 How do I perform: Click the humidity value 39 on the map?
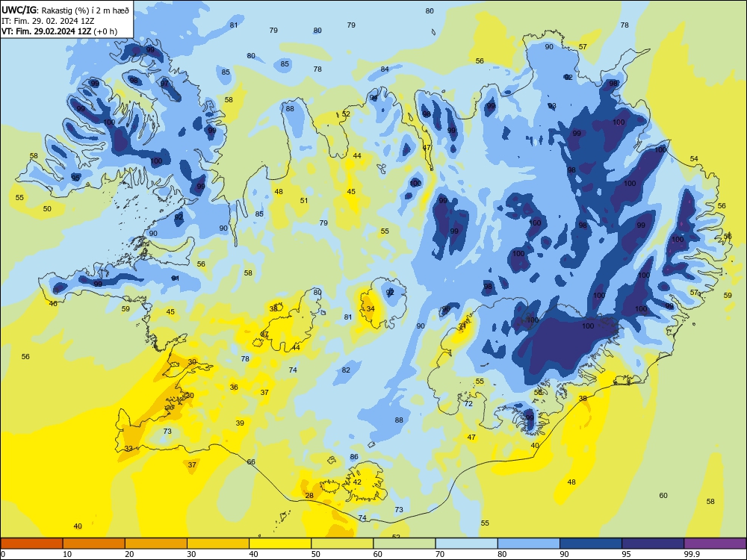tap(240, 423)
